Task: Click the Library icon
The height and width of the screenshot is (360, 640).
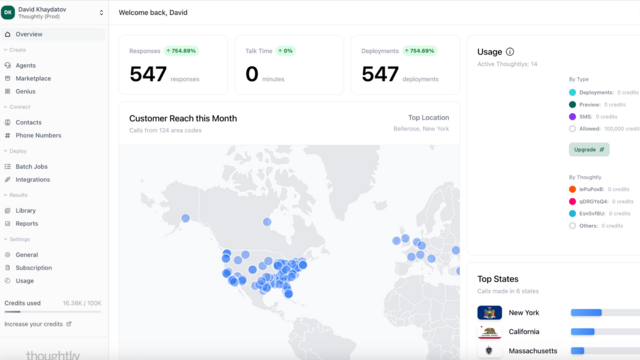Action: [7, 211]
